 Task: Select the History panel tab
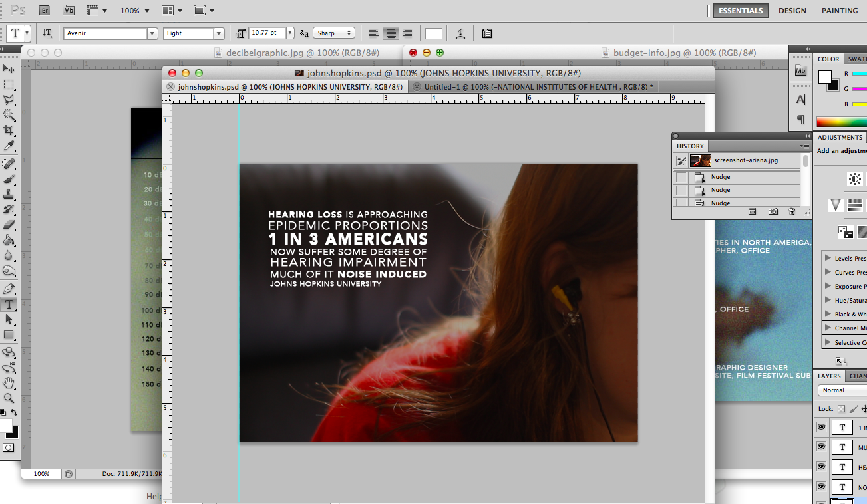coord(690,146)
